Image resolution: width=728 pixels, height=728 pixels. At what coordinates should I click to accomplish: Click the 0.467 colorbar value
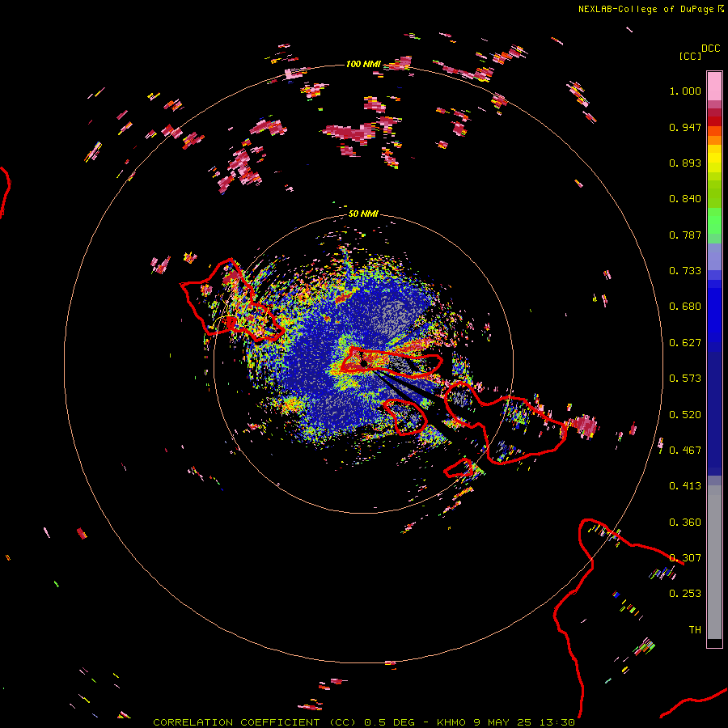click(x=685, y=451)
